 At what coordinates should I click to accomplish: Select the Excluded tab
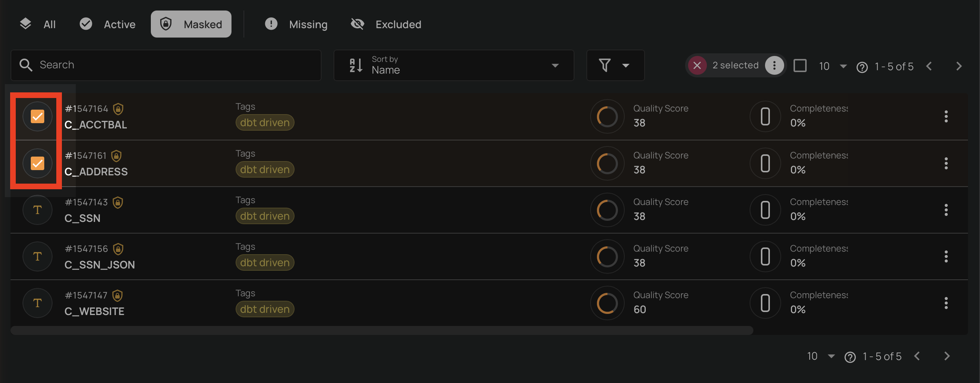(x=386, y=24)
